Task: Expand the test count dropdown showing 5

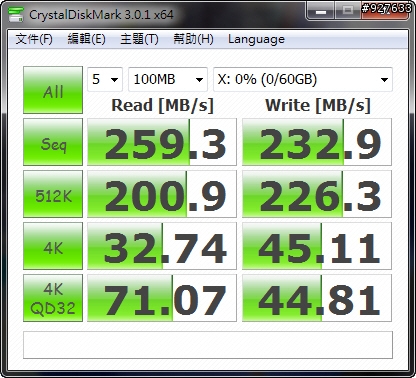Action: click(105, 79)
